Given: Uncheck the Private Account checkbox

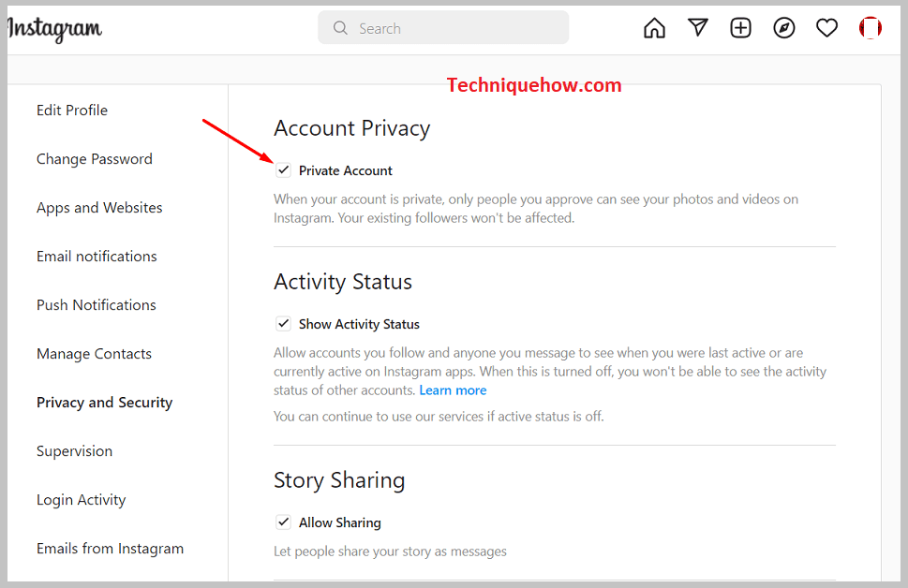Looking at the screenshot, I should coord(283,170).
